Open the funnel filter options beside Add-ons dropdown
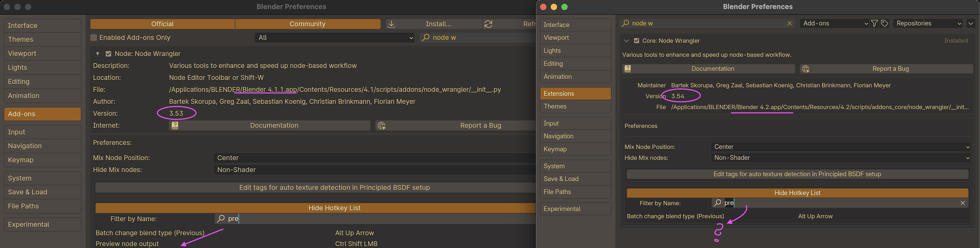This screenshot has width=980, height=248. click(875, 24)
